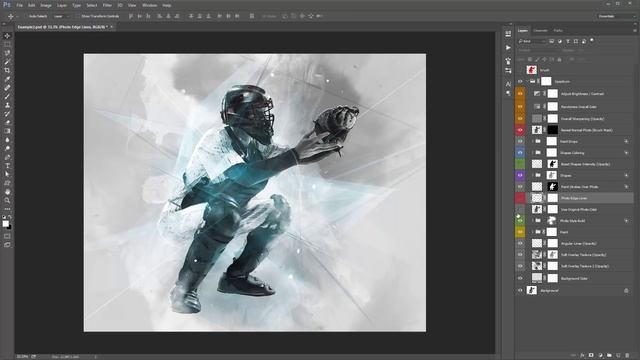
Task: Open the Essentials workspace dropdown
Action: [x=616, y=16]
